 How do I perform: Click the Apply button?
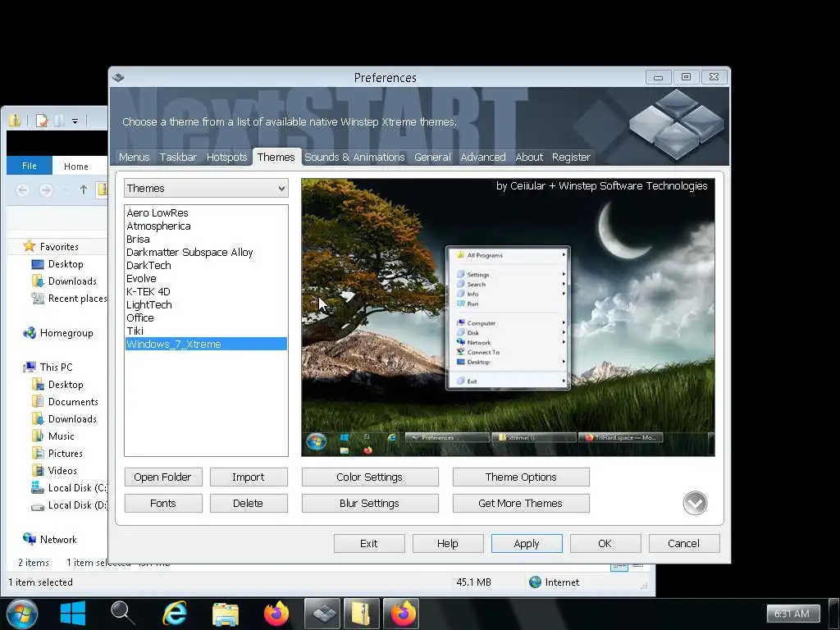(527, 543)
